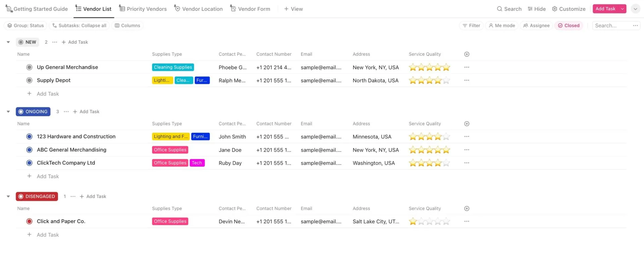Toggle the Closed tasks filter
Image resolution: width=644 pixels, height=270 pixels.
(569, 25)
